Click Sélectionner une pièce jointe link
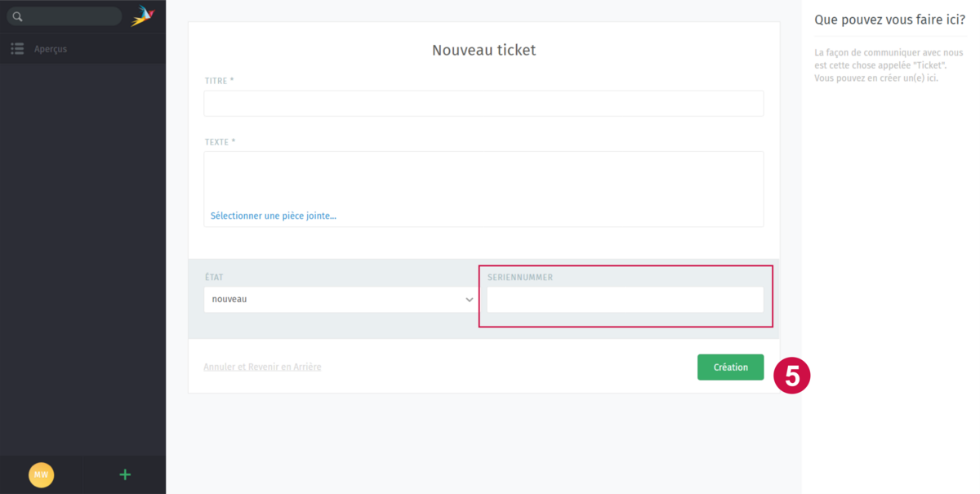This screenshot has height=494, width=980. click(x=274, y=216)
